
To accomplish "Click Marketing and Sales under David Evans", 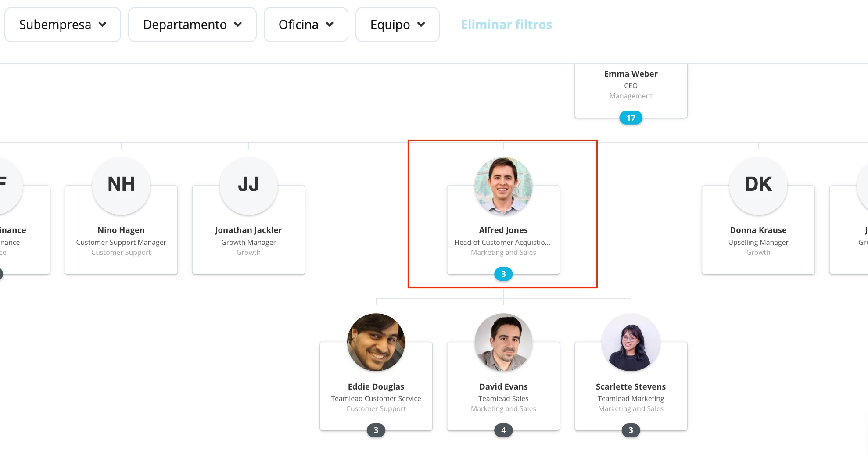I will [503, 409].
